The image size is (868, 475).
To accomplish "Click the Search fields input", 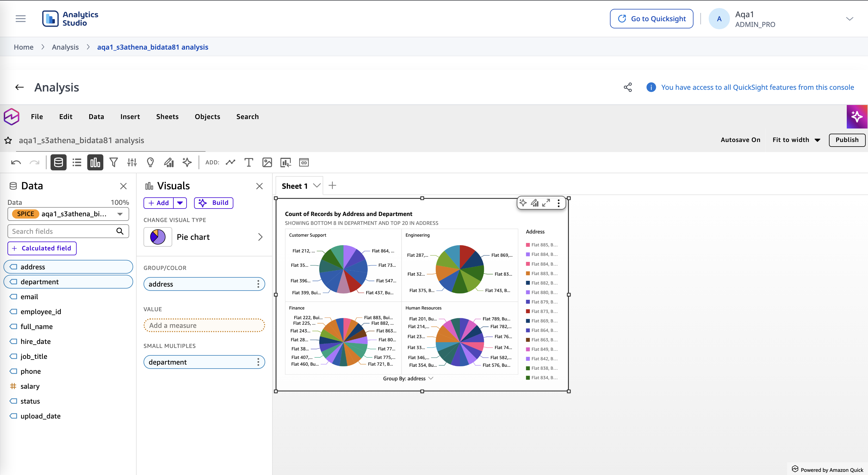I will [68, 231].
